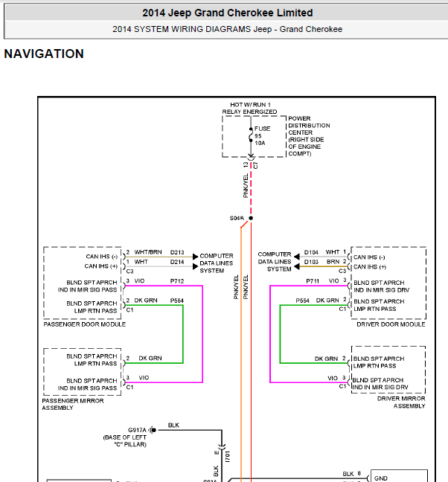Select the "(BASE OF LEFT 'C' PILLAR)" note
The width and height of the screenshot is (448, 482).
125,441
